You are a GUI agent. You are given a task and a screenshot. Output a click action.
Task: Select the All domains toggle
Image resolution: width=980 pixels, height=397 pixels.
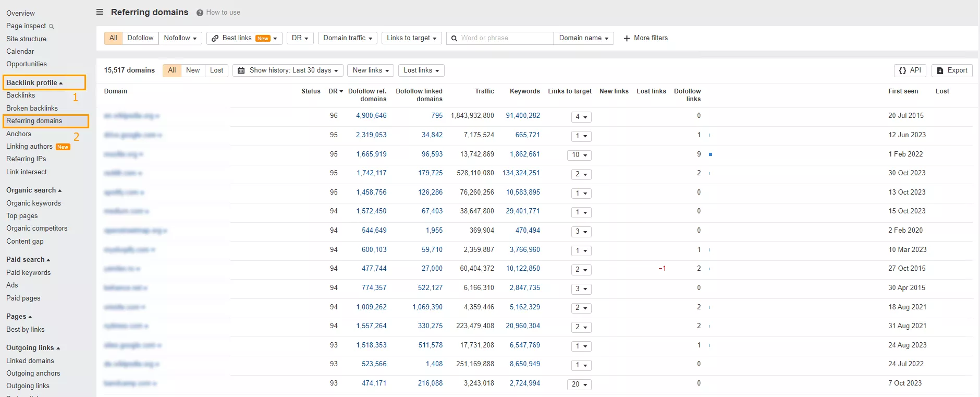coord(172,70)
